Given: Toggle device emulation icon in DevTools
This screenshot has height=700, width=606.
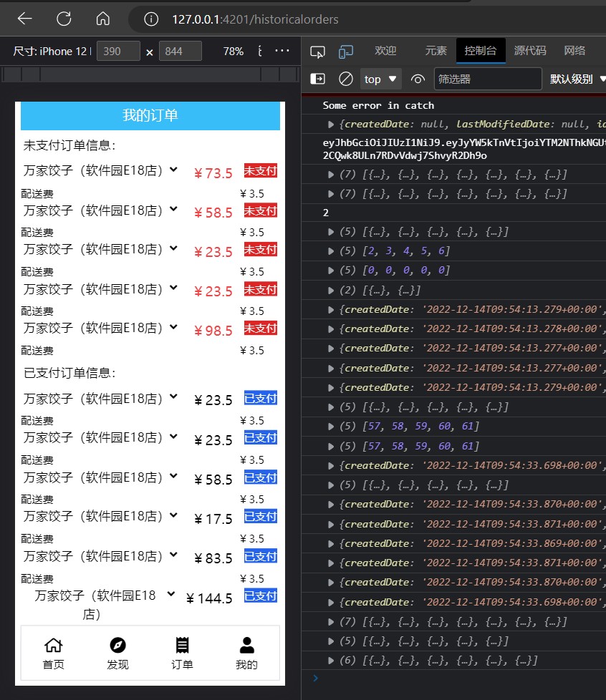Looking at the screenshot, I should pyautogui.click(x=346, y=52).
